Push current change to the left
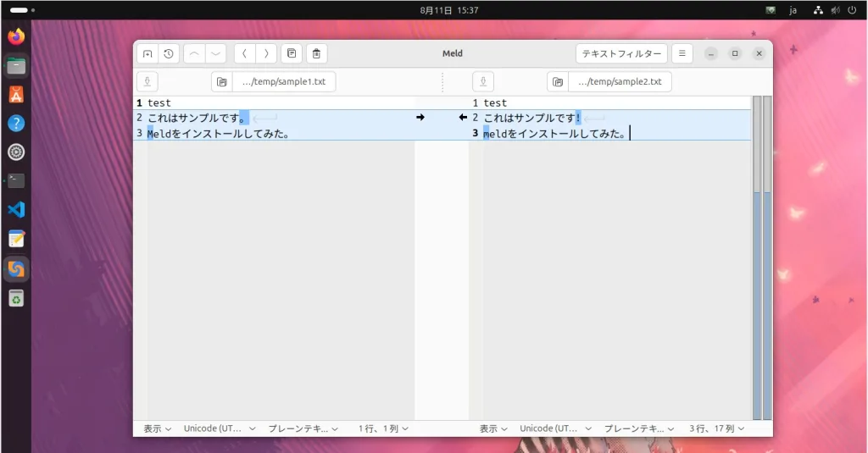 (245, 53)
